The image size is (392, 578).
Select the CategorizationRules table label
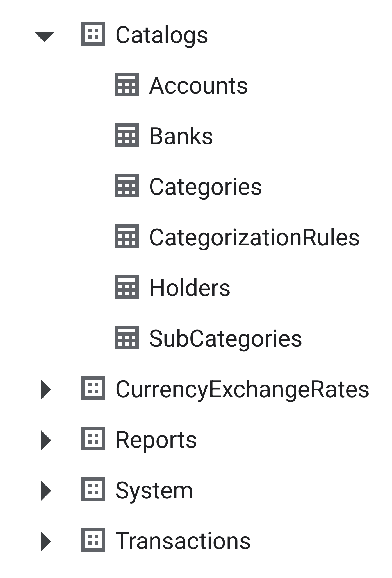254,238
